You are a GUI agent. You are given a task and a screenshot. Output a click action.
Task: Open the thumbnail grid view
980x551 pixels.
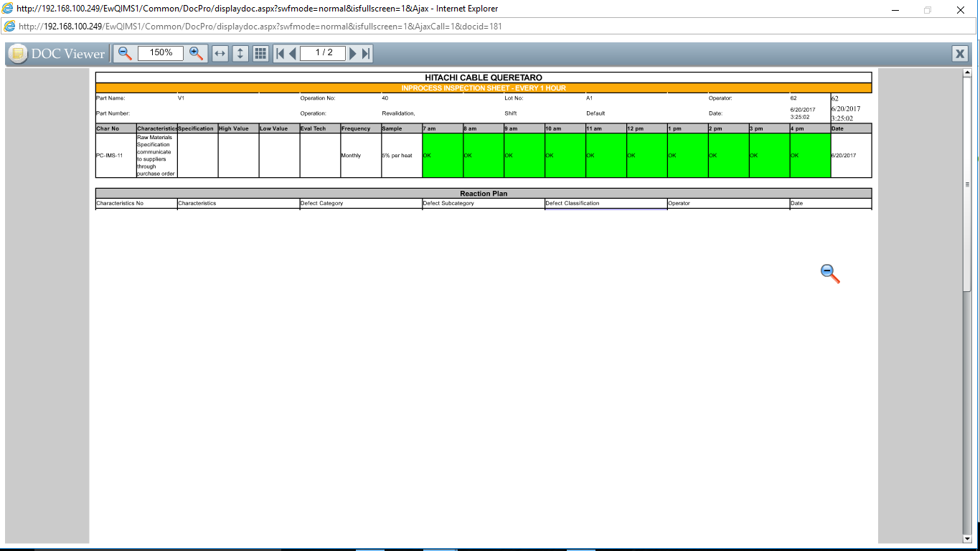[260, 53]
